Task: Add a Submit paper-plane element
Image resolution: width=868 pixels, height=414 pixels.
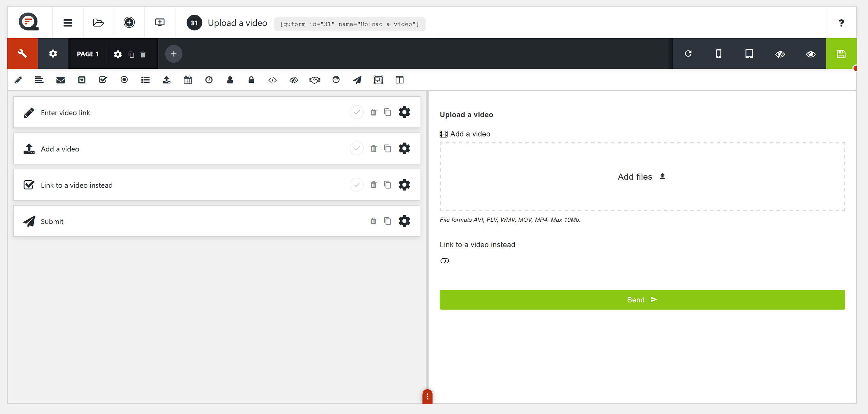Action: [357, 80]
